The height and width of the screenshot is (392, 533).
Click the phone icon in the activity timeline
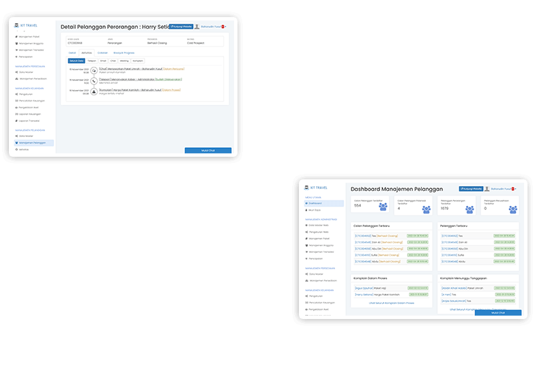click(93, 80)
